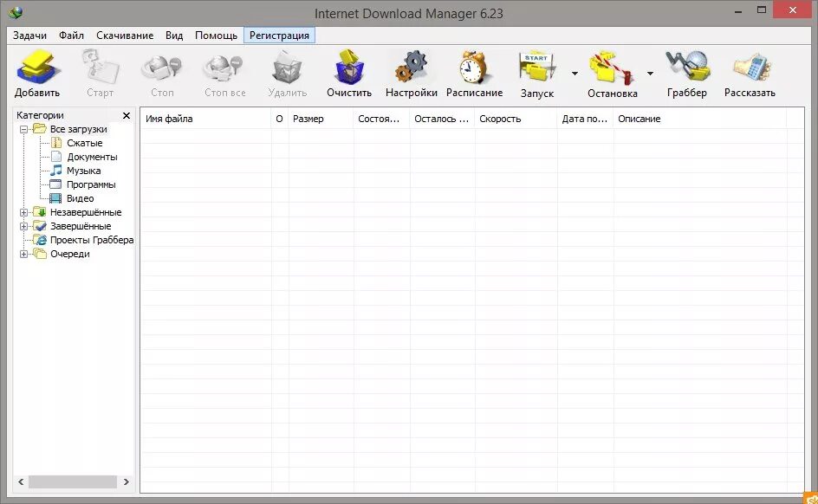Sort by the Состоя... column header
Viewport: 818px width, 504px height.
(x=381, y=119)
